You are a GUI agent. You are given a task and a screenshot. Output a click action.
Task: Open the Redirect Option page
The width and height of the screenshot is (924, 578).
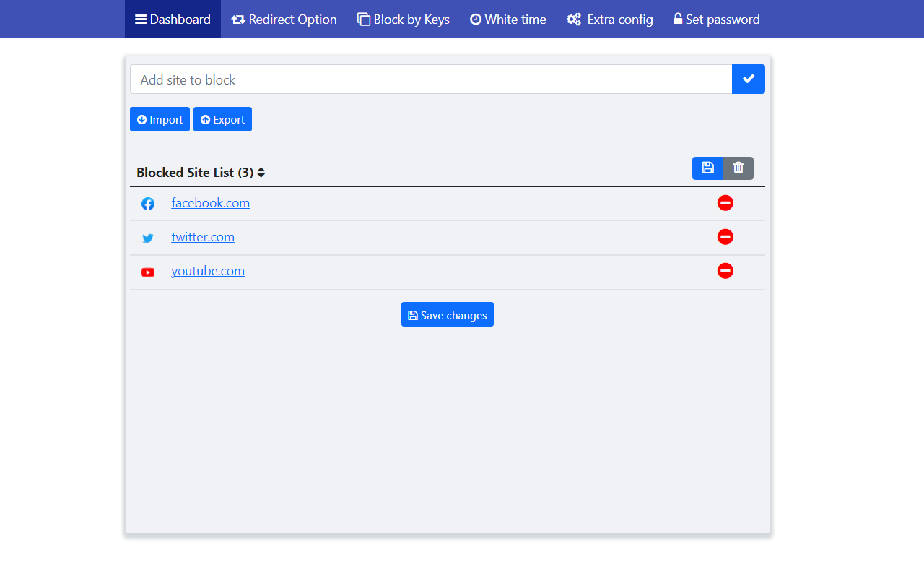[284, 20]
